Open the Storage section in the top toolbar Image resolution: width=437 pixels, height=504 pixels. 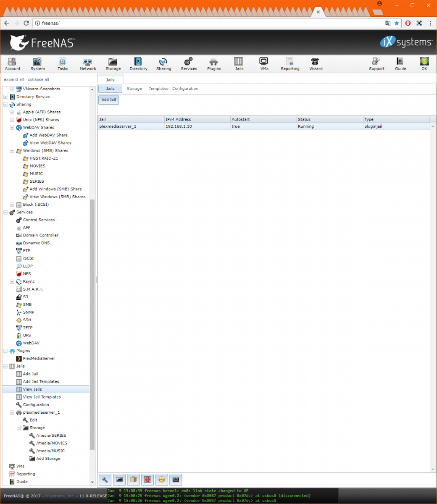tap(113, 64)
